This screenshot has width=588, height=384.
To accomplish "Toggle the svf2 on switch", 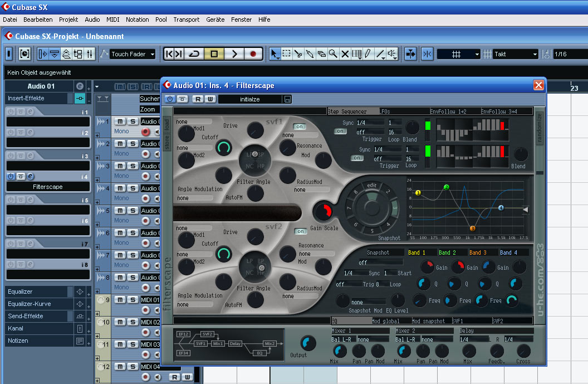I will pyautogui.click(x=300, y=231).
